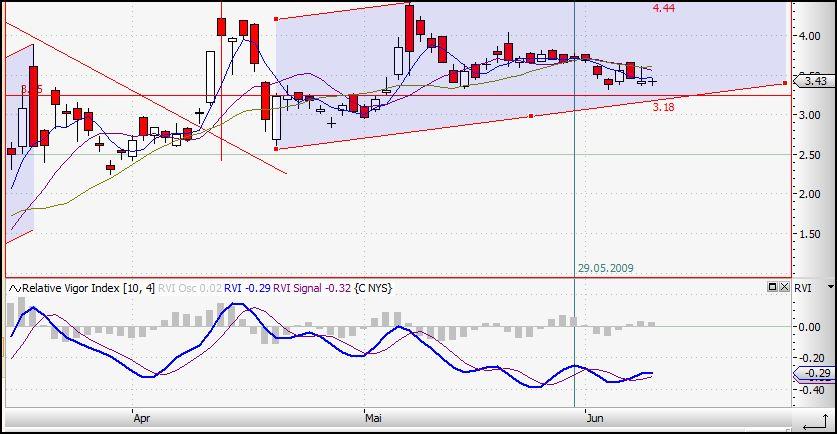Open the RVI scale dropdown arrow

pos(830,287)
